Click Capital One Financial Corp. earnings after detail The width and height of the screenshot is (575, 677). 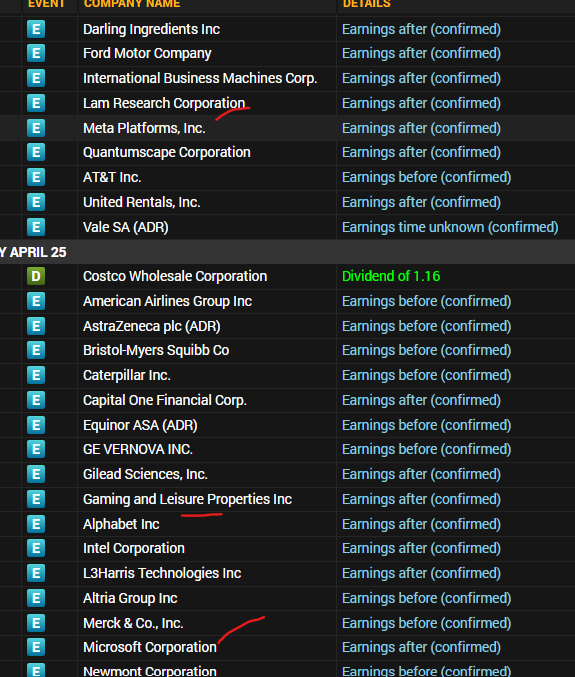coord(421,400)
